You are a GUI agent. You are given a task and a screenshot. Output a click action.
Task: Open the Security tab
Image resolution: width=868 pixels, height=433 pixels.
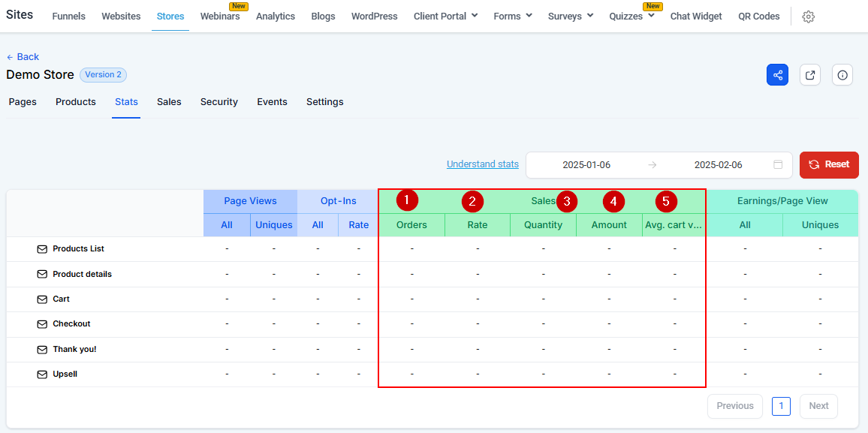[x=219, y=102]
